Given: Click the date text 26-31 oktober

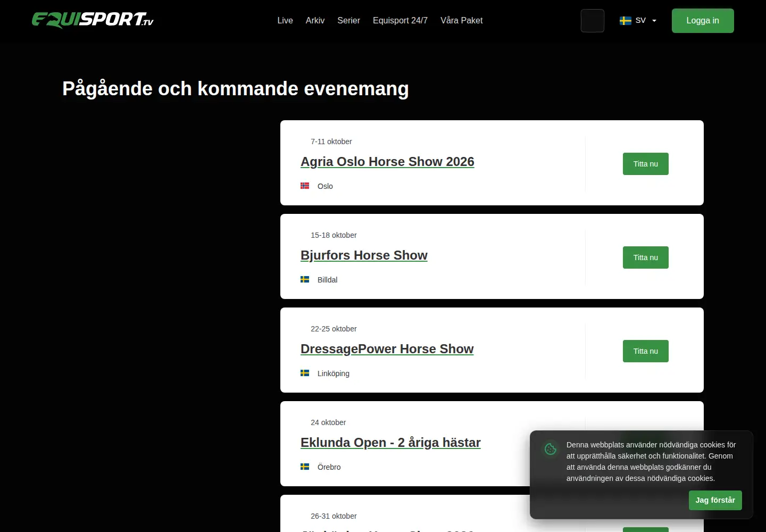Looking at the screenshot, I should click(x=334, y=516).
